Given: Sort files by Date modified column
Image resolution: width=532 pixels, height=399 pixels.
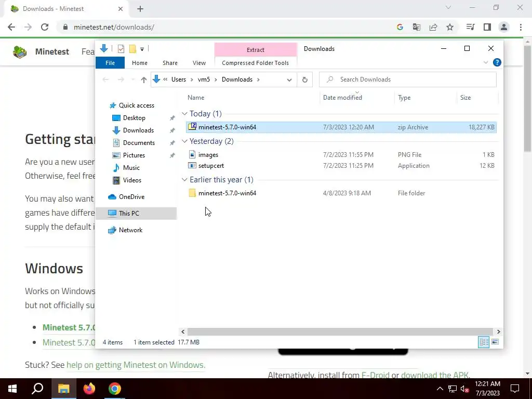Looking at the screenshot, I should (x=342, y=97).
